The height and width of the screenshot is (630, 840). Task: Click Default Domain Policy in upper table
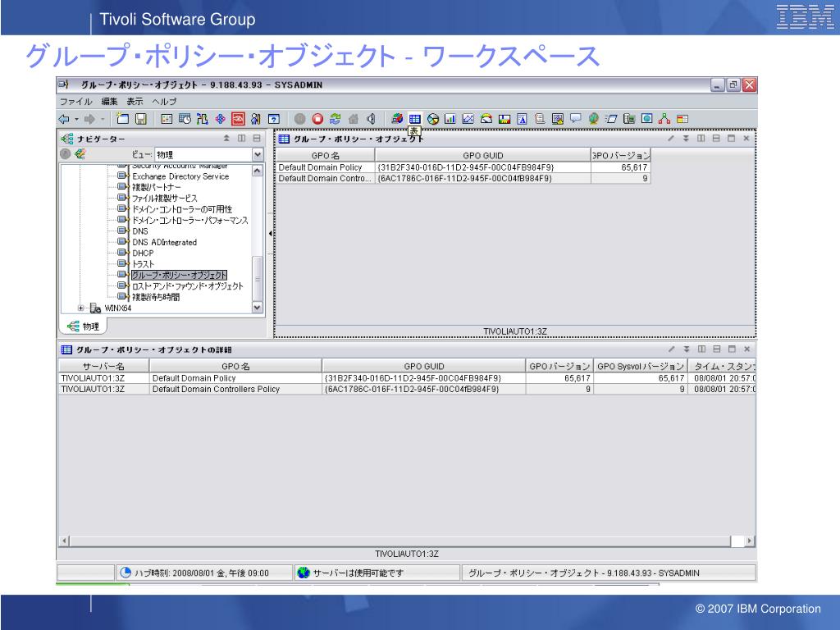coord(321,167)
